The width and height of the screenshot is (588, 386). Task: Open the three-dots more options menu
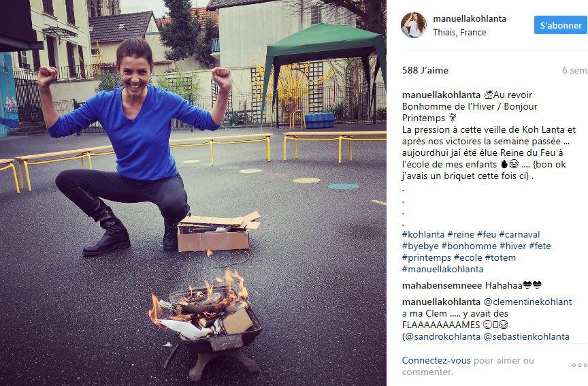(579, 365)
